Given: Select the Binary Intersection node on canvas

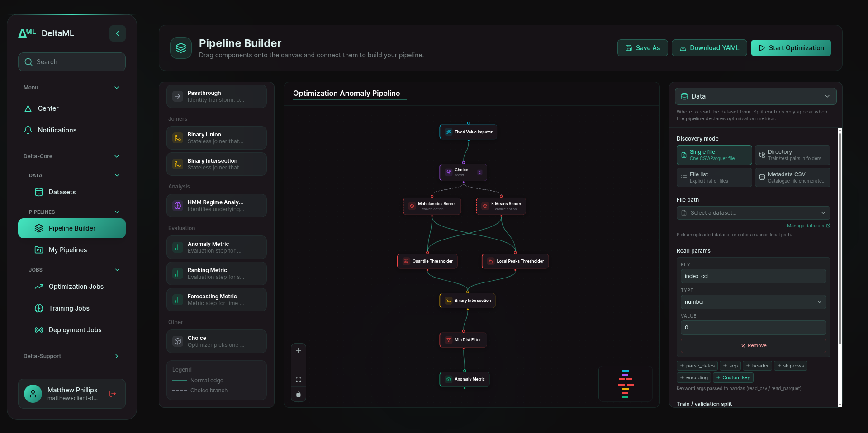Looking at the screenshot, I should point(468,301).
